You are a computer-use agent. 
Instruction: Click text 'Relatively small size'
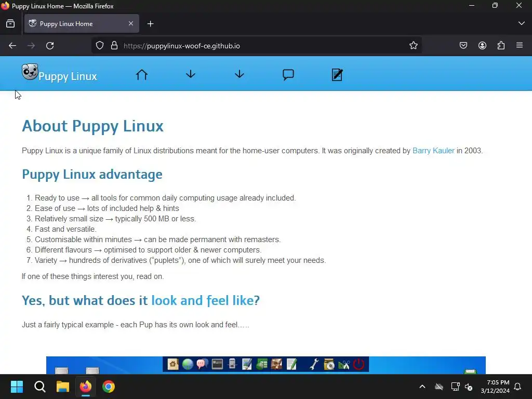69,219
